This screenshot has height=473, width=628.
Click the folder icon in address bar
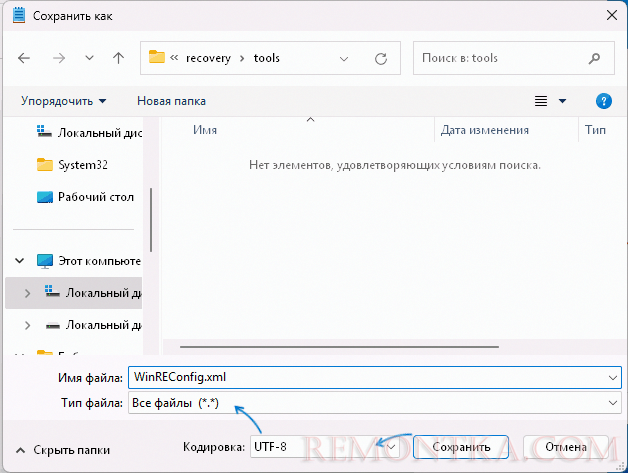point(157,57)
